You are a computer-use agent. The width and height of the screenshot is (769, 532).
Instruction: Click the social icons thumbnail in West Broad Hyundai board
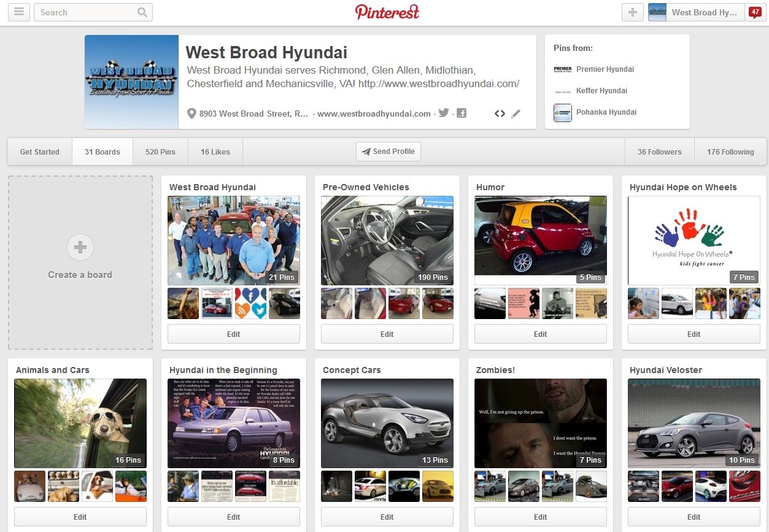(x=250, y=303)
